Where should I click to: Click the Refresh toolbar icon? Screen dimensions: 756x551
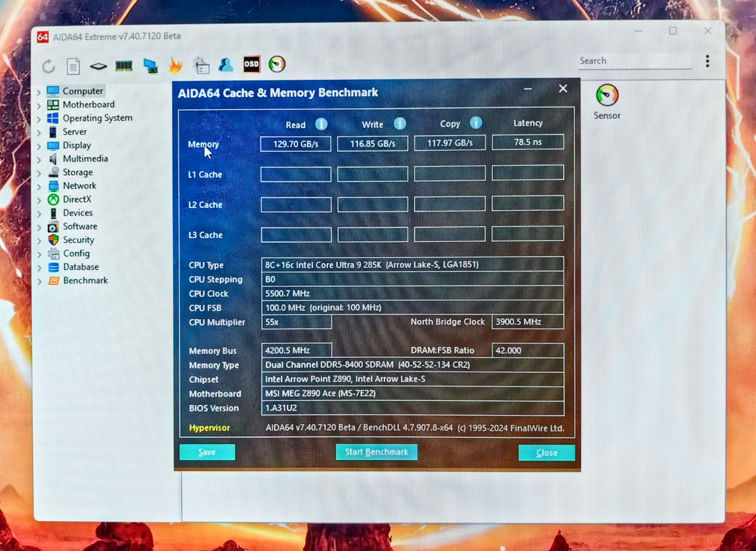click(49, 66)
